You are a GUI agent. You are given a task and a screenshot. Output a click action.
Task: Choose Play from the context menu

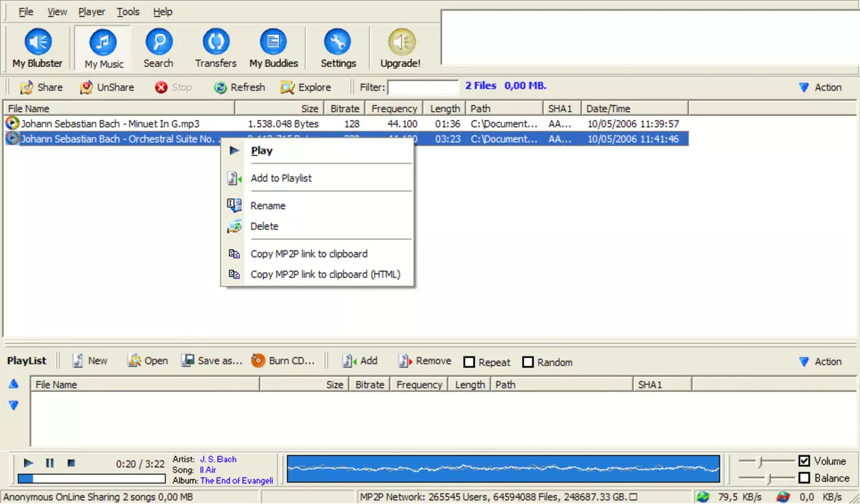point(318,151)
